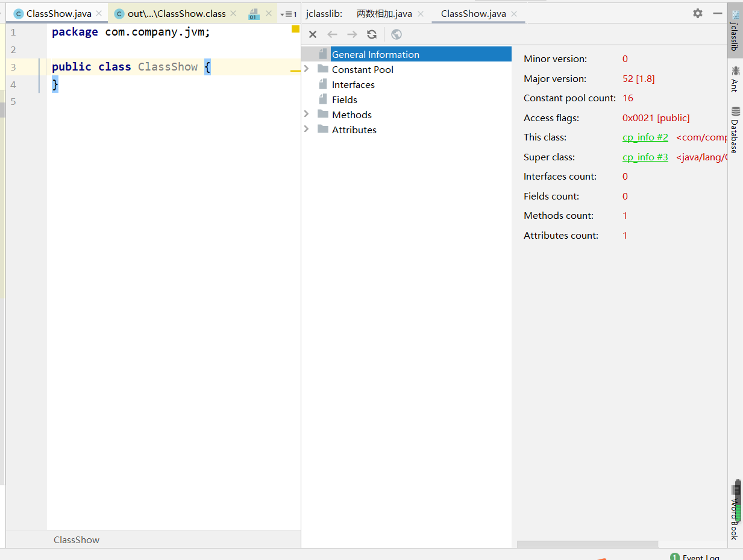Click the ClassShow class name in code
This screenshot has height=560, width=743.
click(x=168, y=67)
